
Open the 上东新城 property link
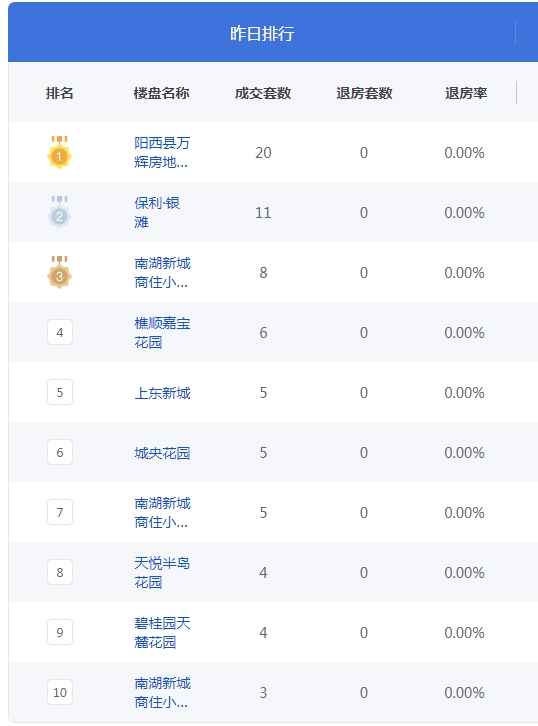coord(162,393)
